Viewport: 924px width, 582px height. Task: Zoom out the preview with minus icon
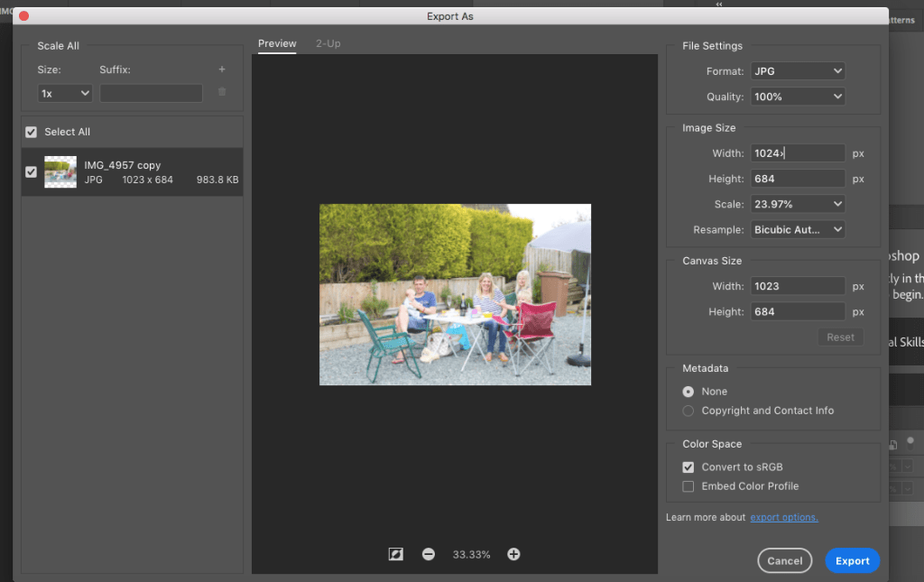click(429, 554)
